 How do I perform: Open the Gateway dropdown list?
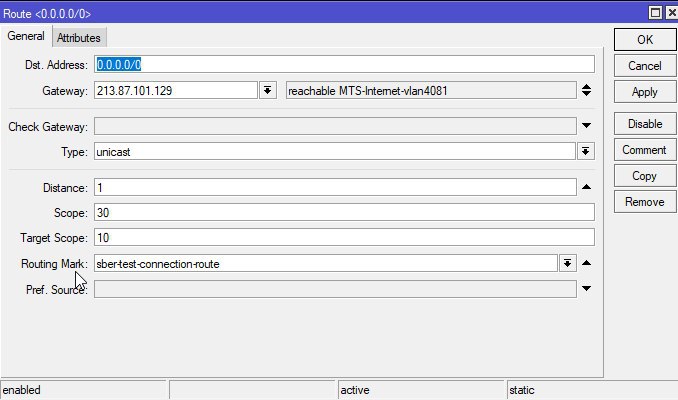pyautogui.click(x=268, y=90)
